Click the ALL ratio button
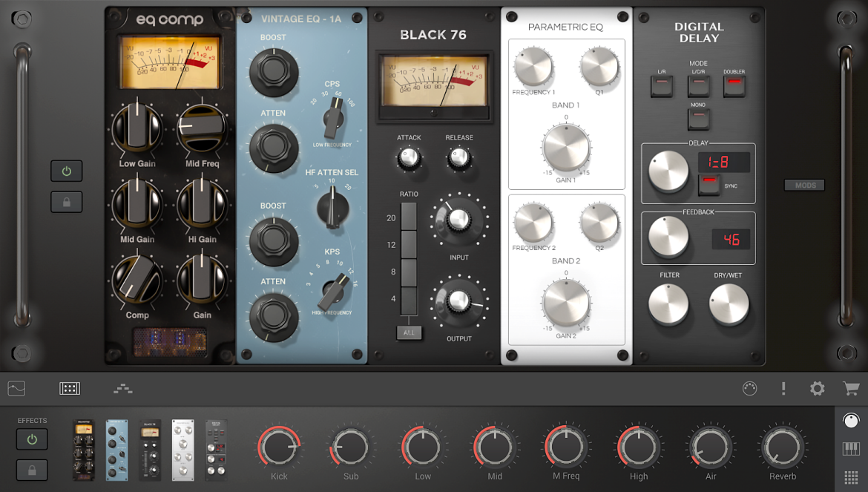 (409, 332)
